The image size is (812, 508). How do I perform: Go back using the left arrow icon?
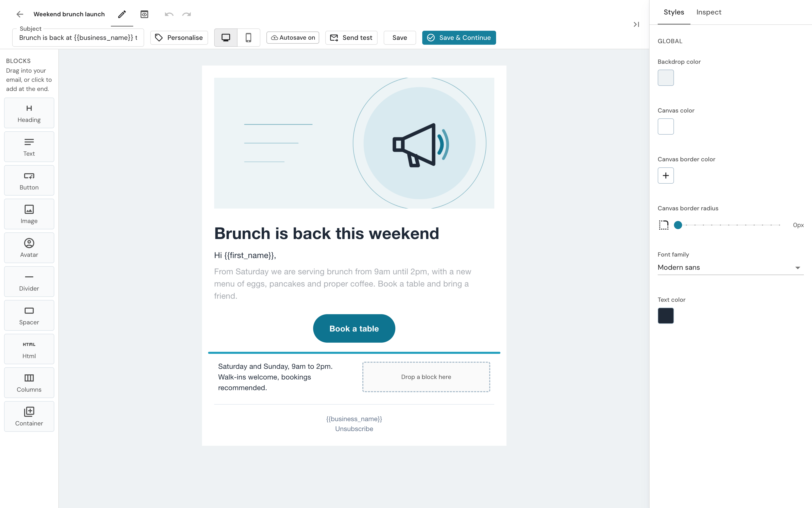coord(20,14)
